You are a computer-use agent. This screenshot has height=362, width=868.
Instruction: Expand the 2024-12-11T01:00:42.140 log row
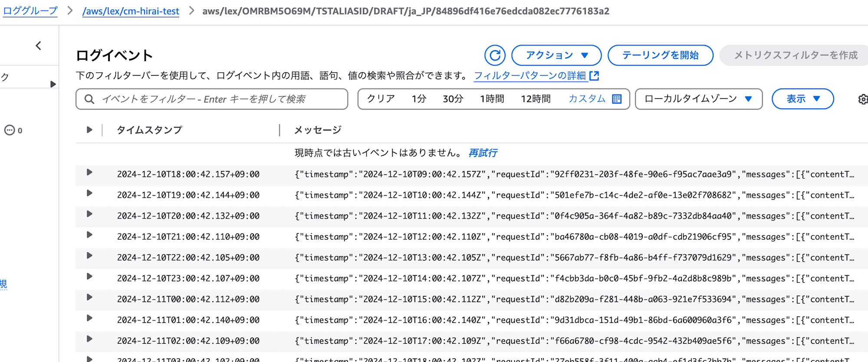click(x=89, y=318)
